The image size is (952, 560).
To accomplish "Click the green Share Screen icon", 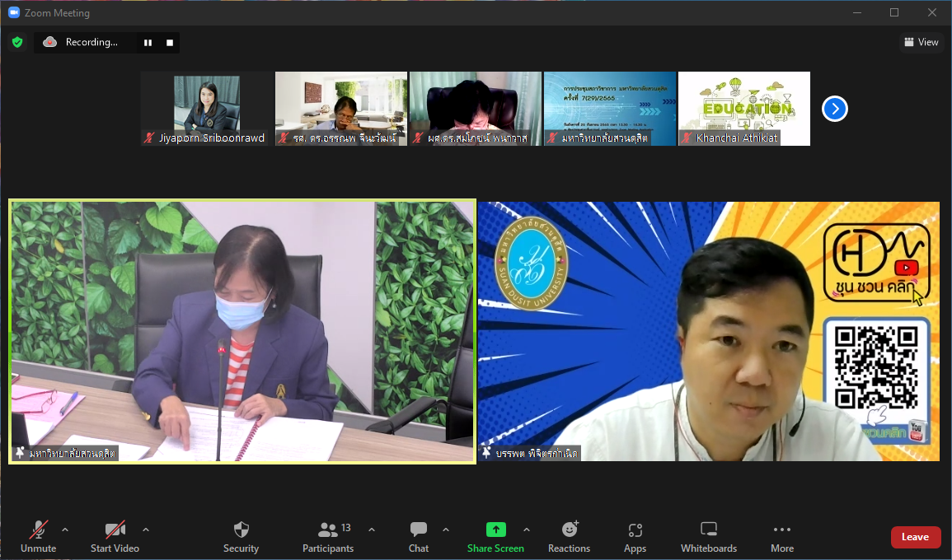I will pos(495,530).
